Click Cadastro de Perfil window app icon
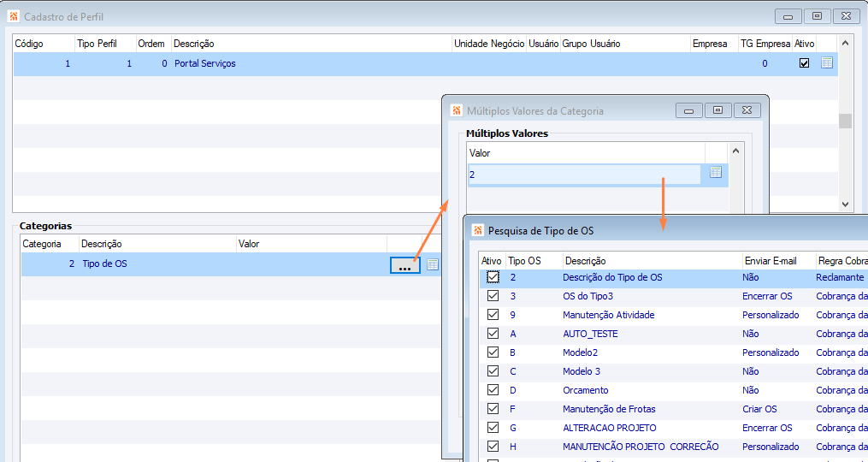Viewport: 868px width, 462px height. point(14,16)
